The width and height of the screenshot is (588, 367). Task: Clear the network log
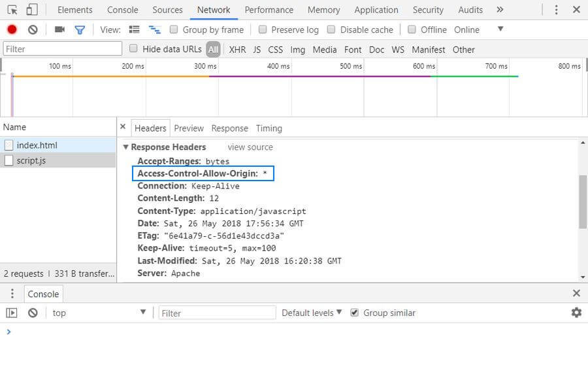point(33,29)
